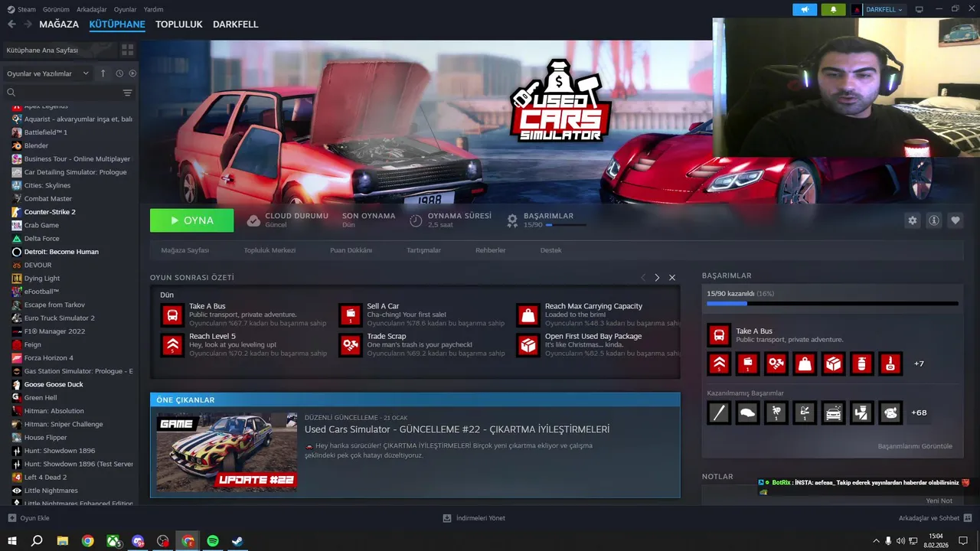Click the Trade Scrap achievement icon

pyautogui.click(x=350, y=345)
